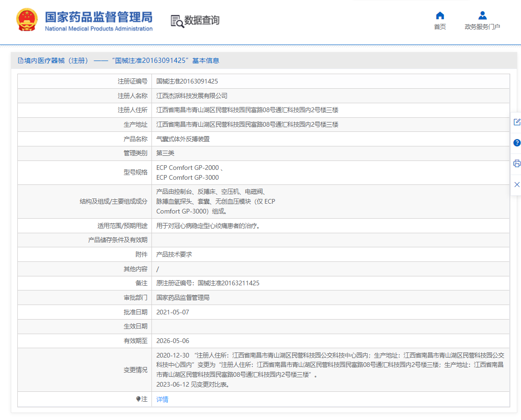Click the 注册证编号 row label
Image resolution: width=521 pixels, height=420 pixels.
point(133,82)
